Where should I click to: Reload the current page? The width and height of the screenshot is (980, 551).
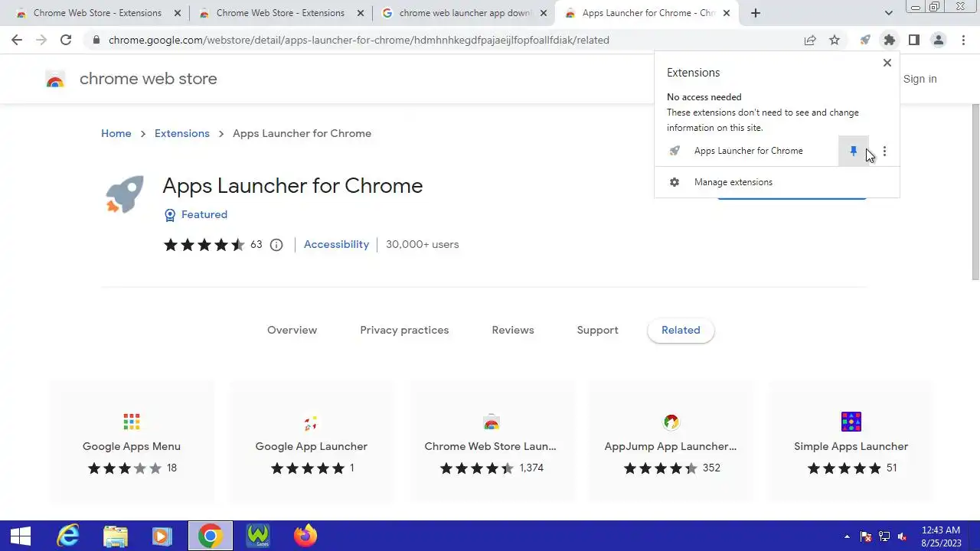coord(66,40)
